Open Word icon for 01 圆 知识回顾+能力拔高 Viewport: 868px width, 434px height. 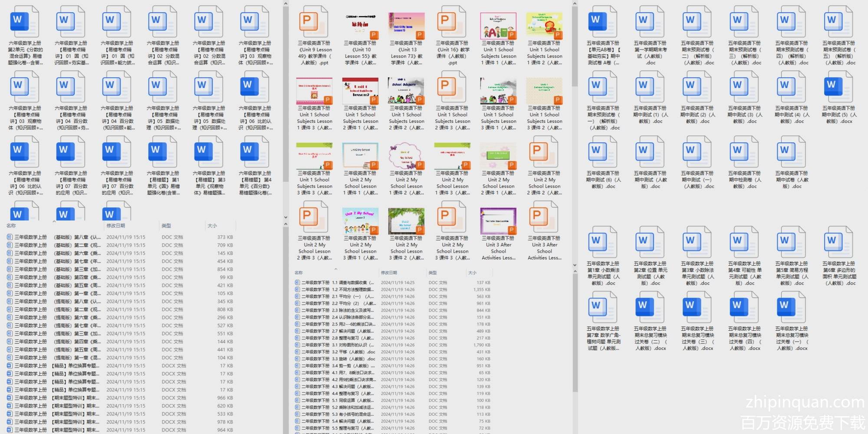(x=116, y=22)
